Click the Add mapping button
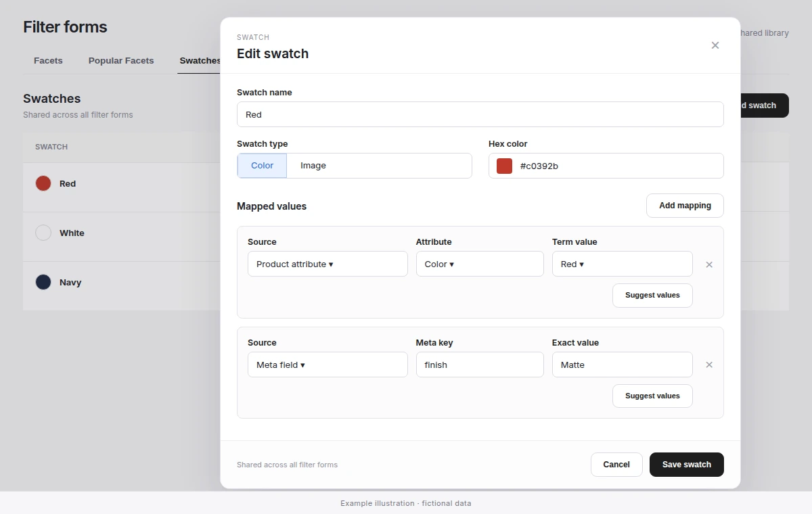 tap(685, 206)
